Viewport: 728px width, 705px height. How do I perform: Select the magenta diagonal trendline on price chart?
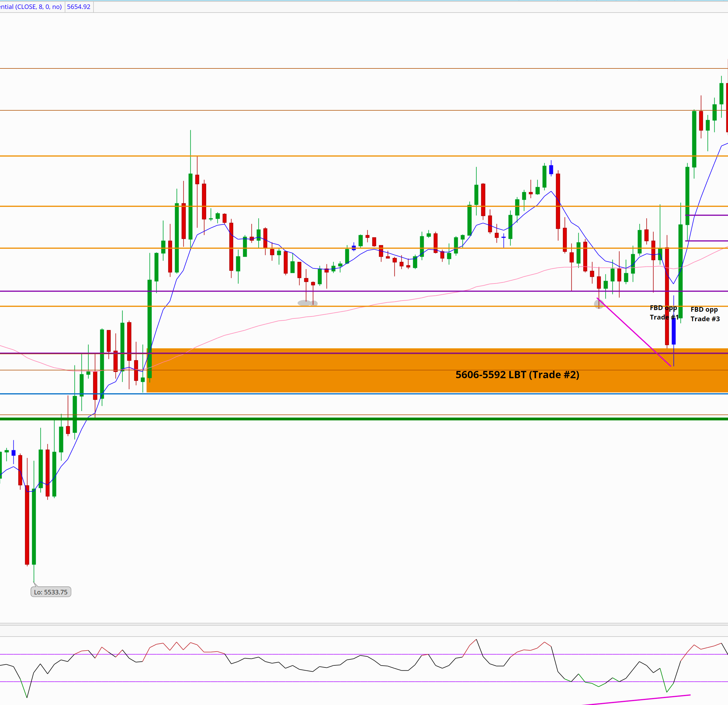point(633,332)
